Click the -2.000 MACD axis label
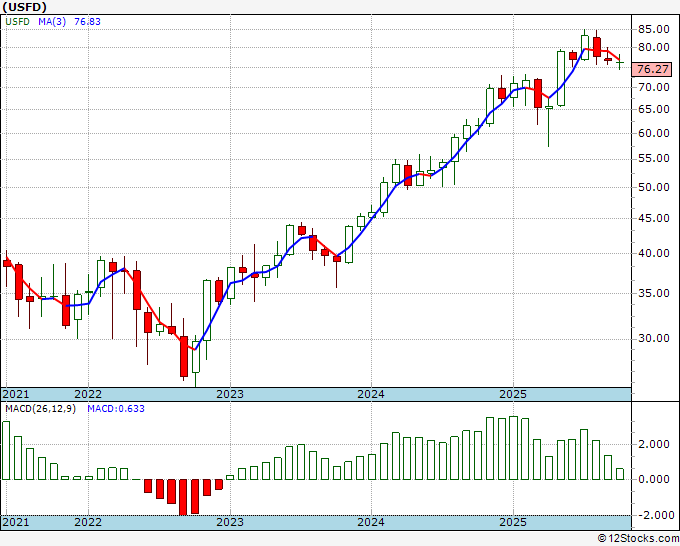This screenshot has width=680, height=546. (x=654, y=515)
